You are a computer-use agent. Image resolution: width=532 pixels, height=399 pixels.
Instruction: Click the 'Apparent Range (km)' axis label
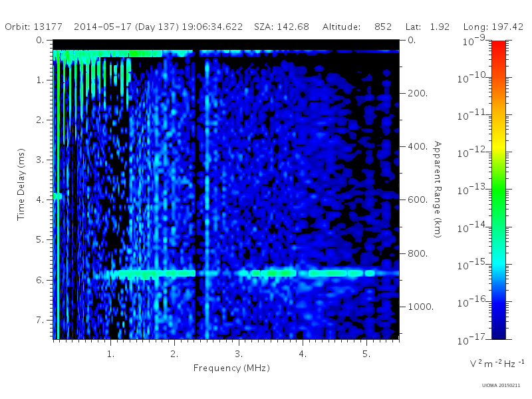point(438,190)
